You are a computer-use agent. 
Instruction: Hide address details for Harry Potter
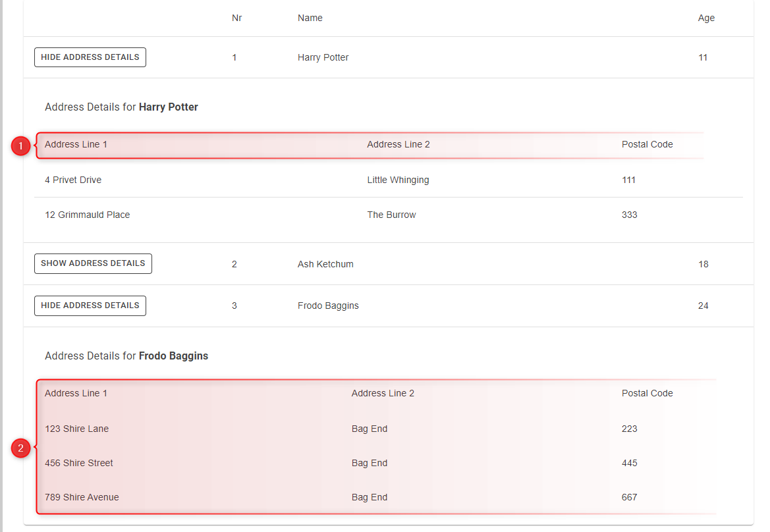[x=90, y=57]
